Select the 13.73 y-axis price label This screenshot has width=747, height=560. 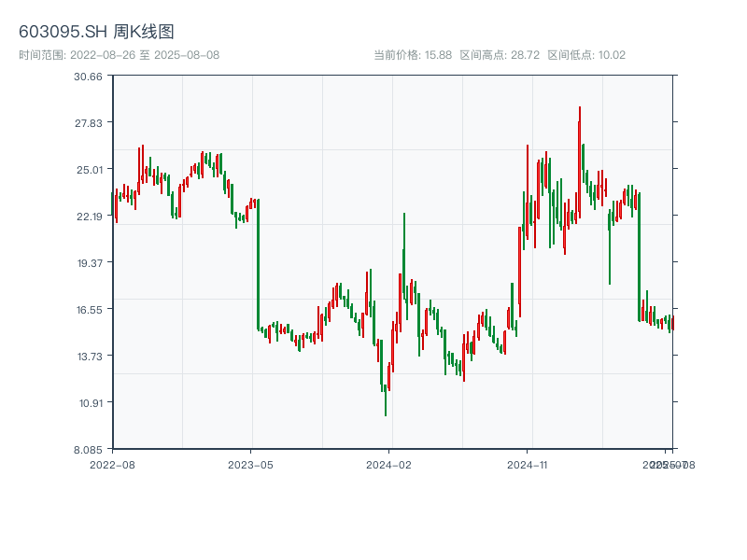click(x=89, y=357)
